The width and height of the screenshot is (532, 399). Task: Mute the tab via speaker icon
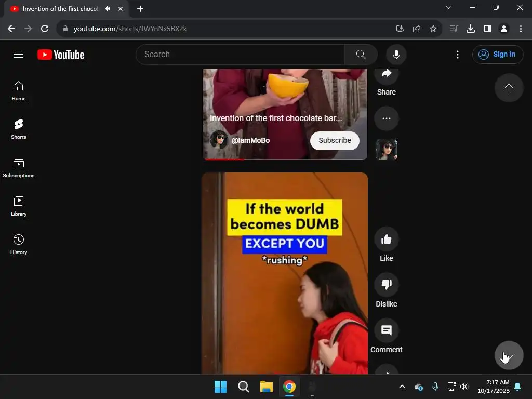tap(107, 9)
